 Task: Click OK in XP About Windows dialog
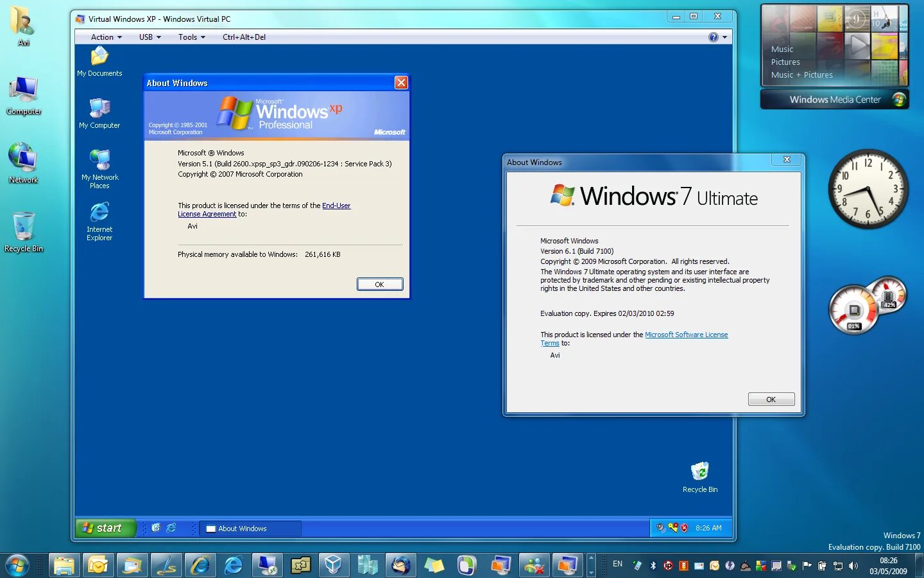tap(380, 284)
